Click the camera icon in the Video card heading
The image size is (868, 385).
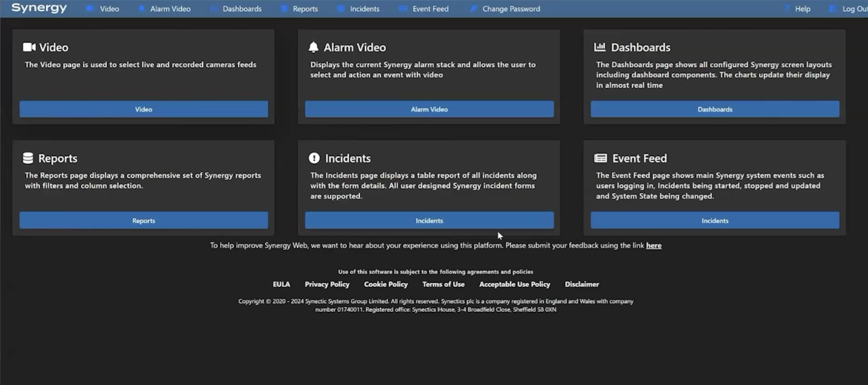tap(29, 47)
